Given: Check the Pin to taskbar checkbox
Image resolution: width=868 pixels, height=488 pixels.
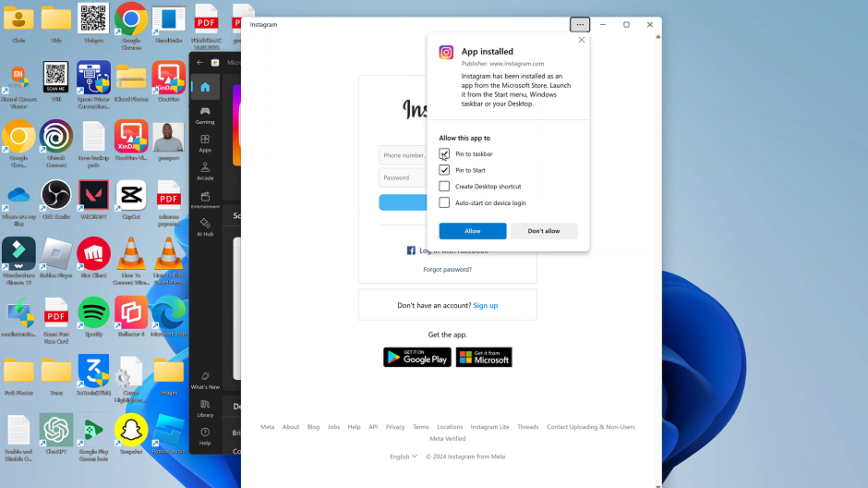Looking at the screenshot, I should (444, 153).
